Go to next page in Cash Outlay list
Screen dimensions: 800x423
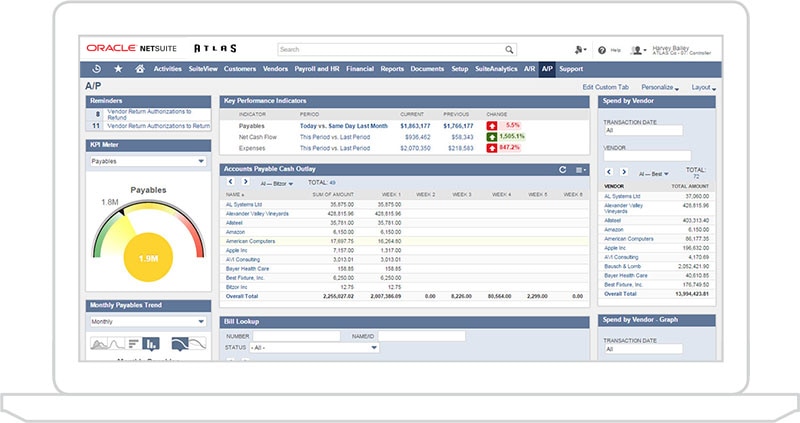click(246, 183)
